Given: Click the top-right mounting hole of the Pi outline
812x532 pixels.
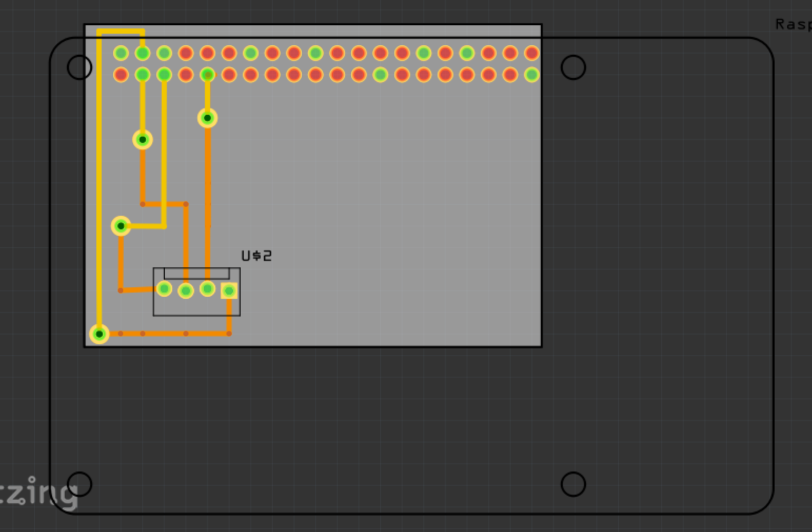Looking at the screenshot, I should pyautogui.click(x=573, y=67).
